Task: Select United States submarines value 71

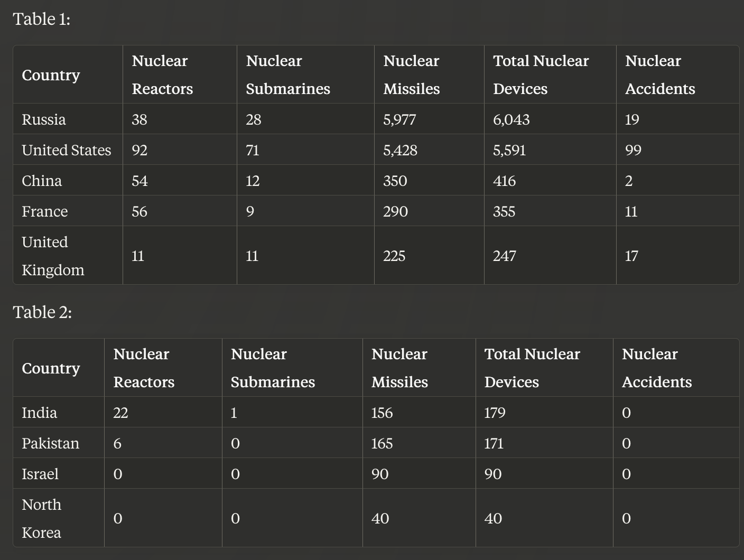Action: [x=253, y=150]
